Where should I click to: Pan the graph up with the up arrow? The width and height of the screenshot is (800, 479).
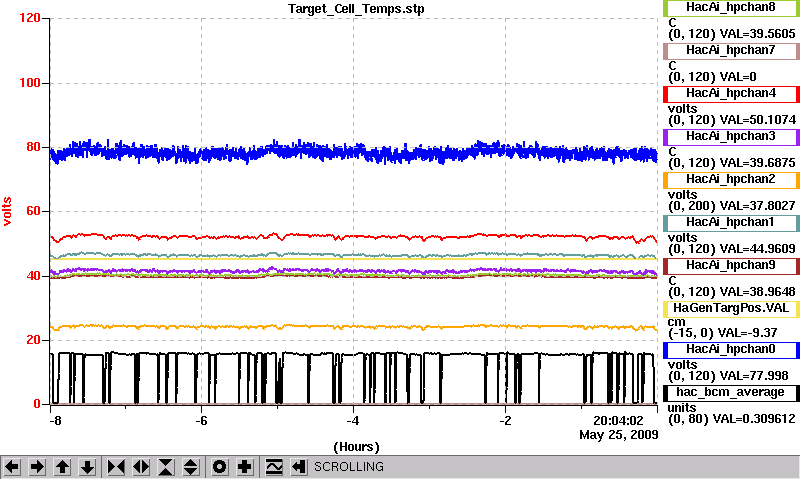62,467
